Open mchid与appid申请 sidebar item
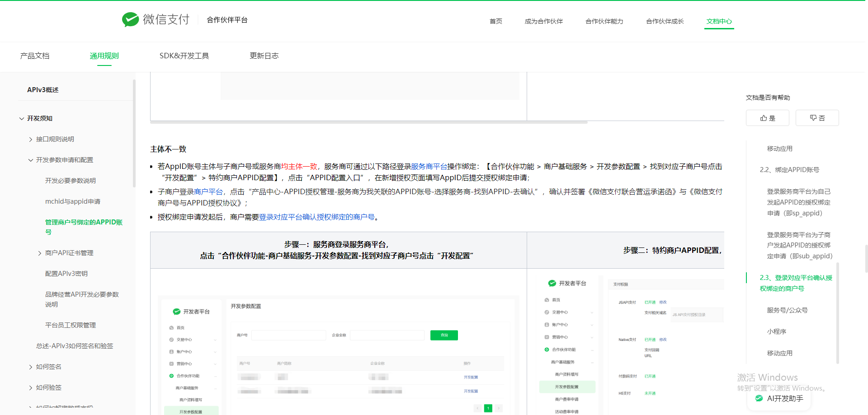 (73, 201)
